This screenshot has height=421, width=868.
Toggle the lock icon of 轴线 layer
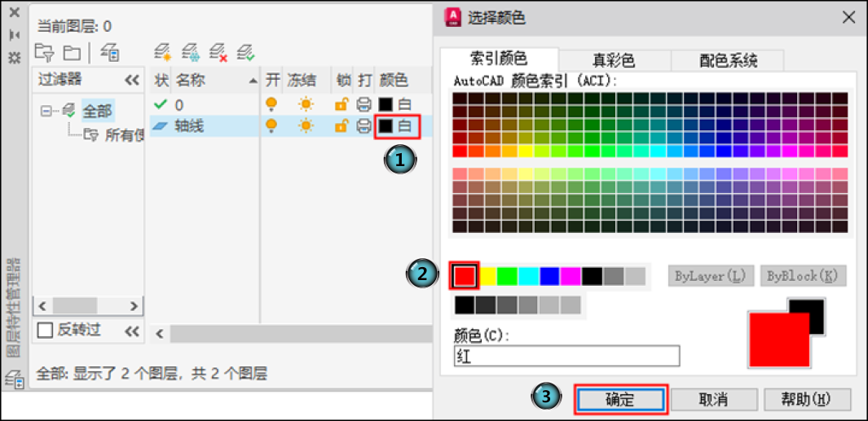point(341,125)
